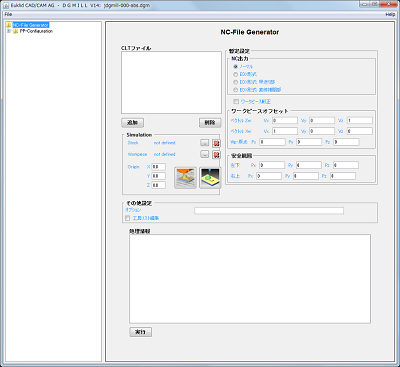
Task: Open the Help menu
Action: tap(390, 14)
